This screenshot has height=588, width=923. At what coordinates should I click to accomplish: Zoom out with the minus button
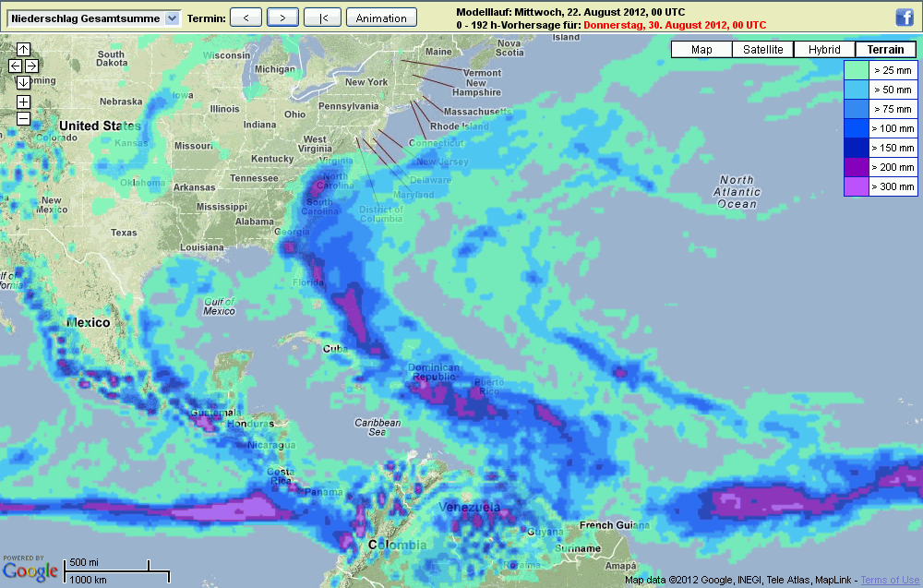(x=23, y=119)
